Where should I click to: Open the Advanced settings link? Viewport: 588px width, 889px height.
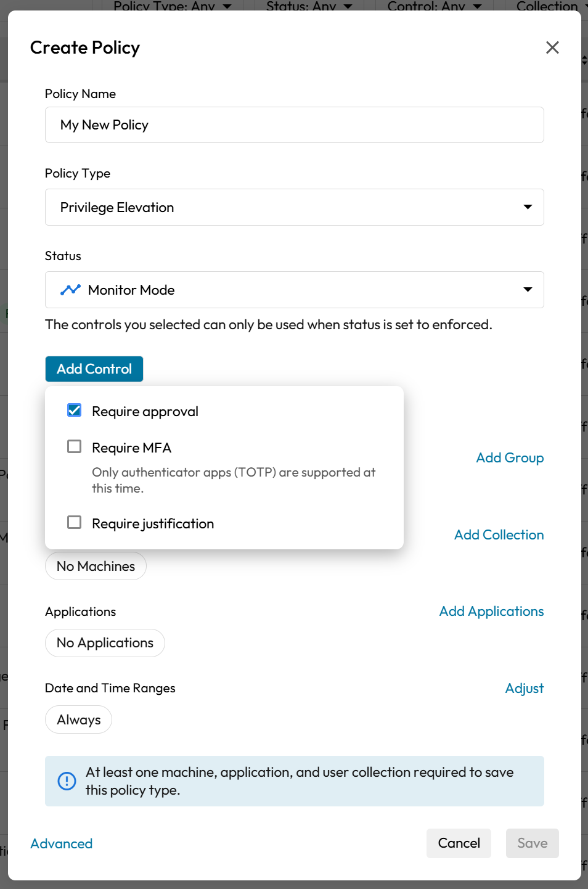62,843
